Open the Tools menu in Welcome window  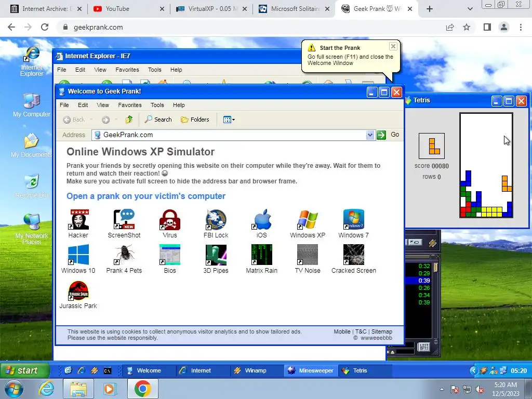point(157,105)
